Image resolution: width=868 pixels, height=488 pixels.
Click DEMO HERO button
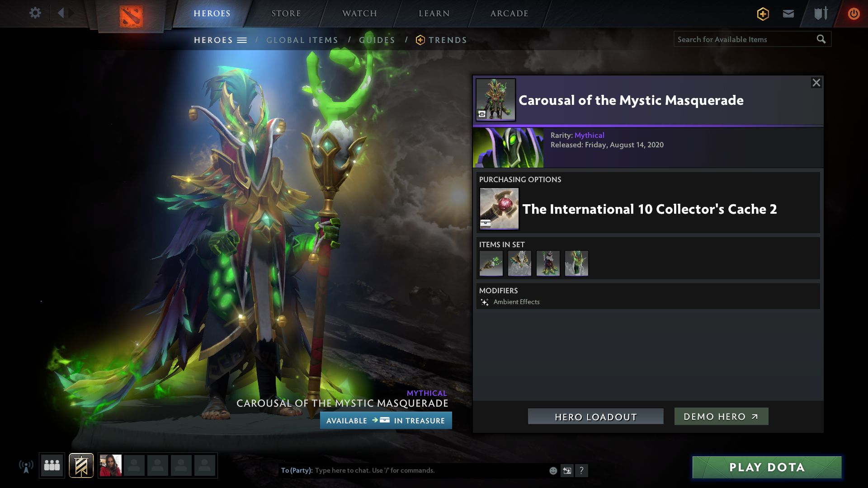pyautogui.click(x=720, y=416)
